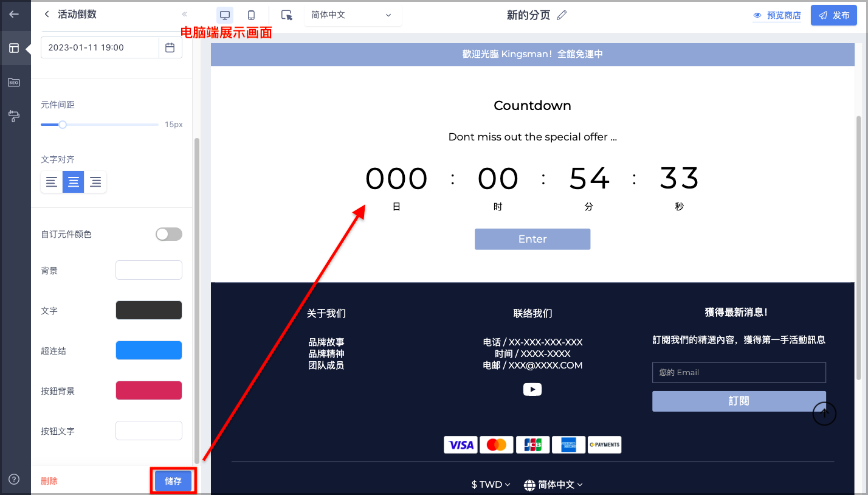Screen dimensions: 868x495
Task: Click the settings panel scrollbar
Action: 196,300
